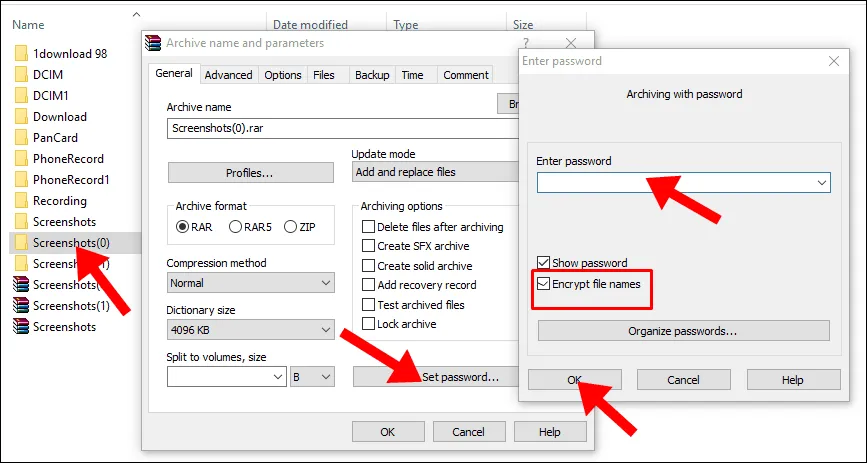Switch to the Options tab
Viewport: 867px width, 463px height.
tap(283, 75)
